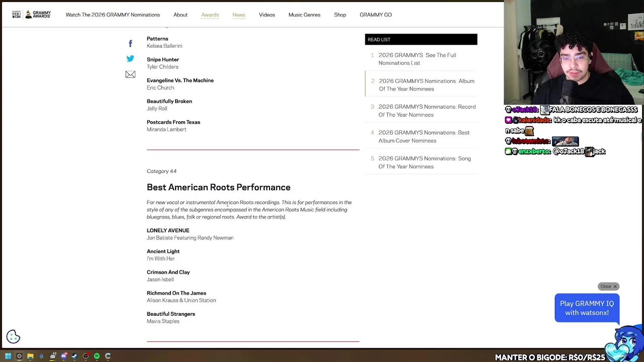Click 'Jon Batiste Featuring Randy Newman'
Screen dimensions: 644x362
(x=190, y=238)
